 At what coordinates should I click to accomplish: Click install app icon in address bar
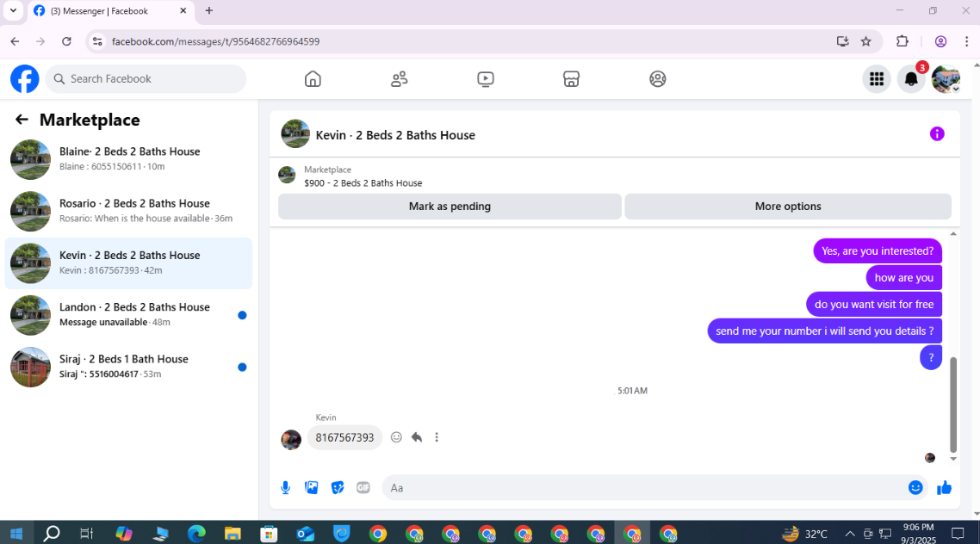(x=842, y=41)
